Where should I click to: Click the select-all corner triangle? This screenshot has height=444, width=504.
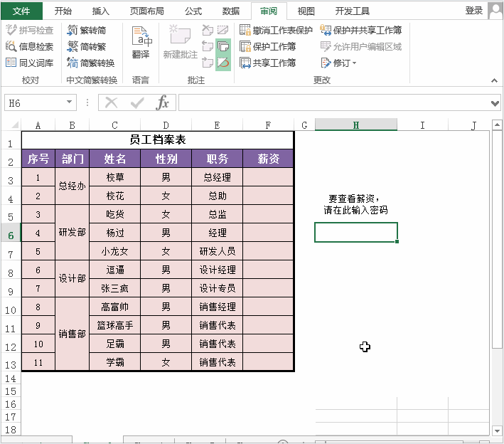[x=14, y=125]
